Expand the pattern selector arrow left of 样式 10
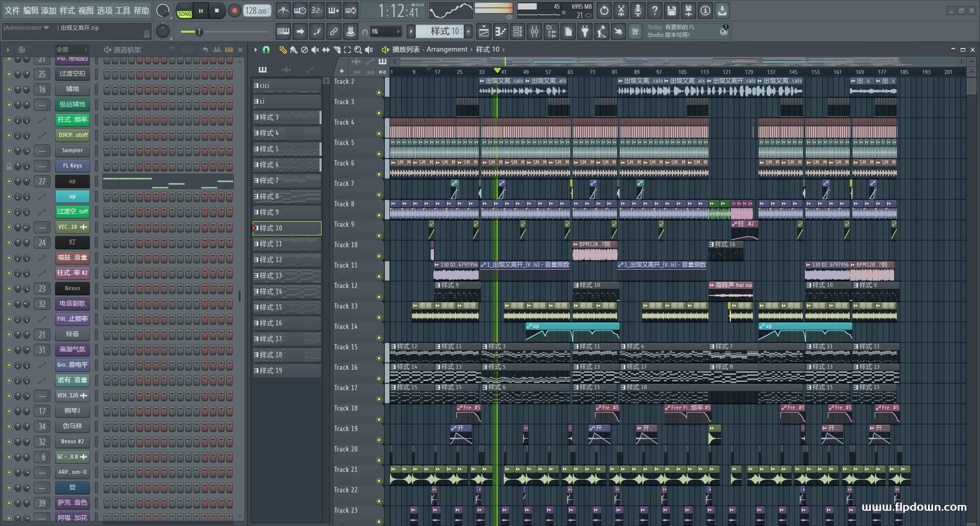The height and width of the screenshot is (526, 980). 411,32
